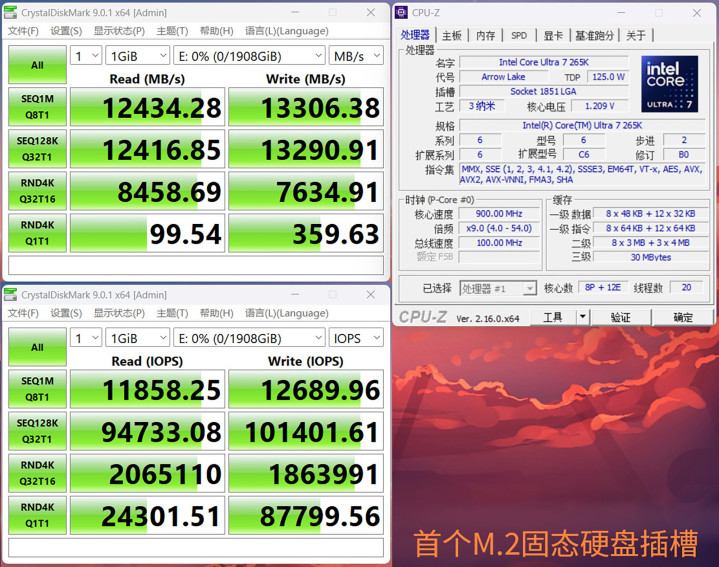Open the test count dropdown in the top MB/s window
The height and width of the screenshot is (567, 719).
[x=86, y=56]
